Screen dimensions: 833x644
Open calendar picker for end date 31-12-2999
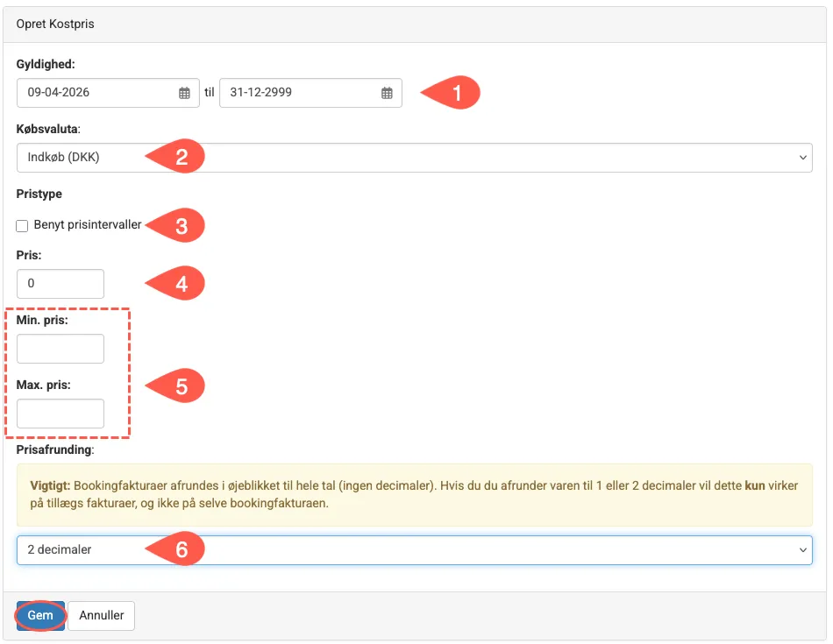coord(387,93)
